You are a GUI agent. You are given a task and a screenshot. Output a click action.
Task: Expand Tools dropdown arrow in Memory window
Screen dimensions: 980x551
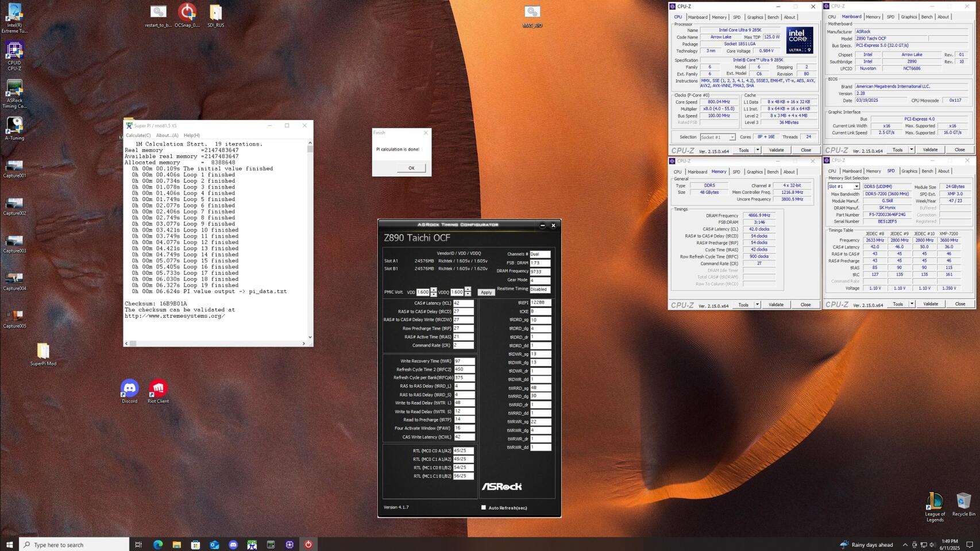click(x=758, y=305)
